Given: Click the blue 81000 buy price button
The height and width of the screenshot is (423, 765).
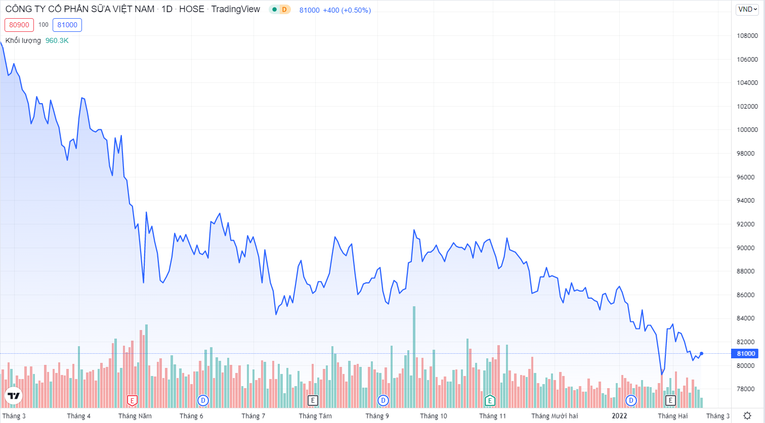Looking at the screenshot, I should click(x=67, y=24).
